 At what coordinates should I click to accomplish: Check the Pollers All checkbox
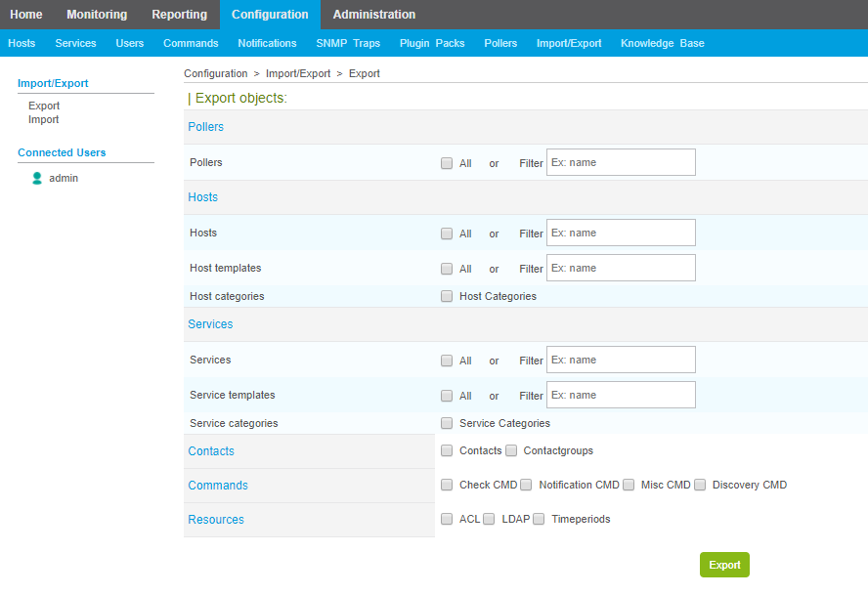446,163
